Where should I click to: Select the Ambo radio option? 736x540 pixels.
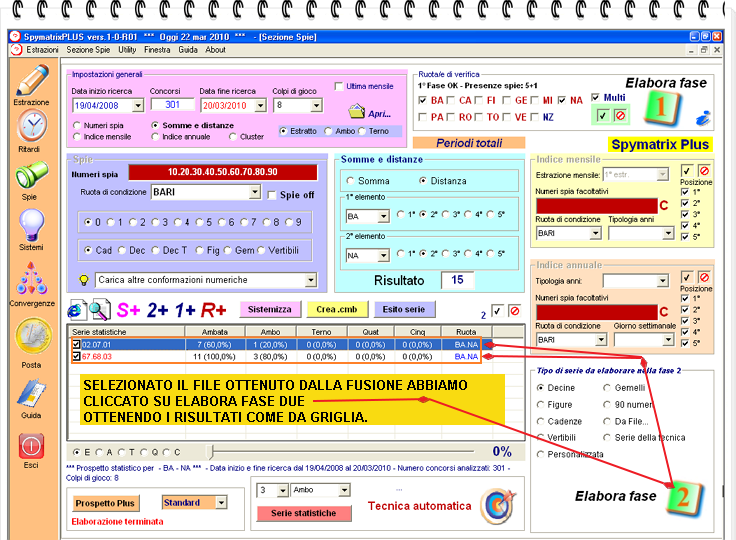328,131
